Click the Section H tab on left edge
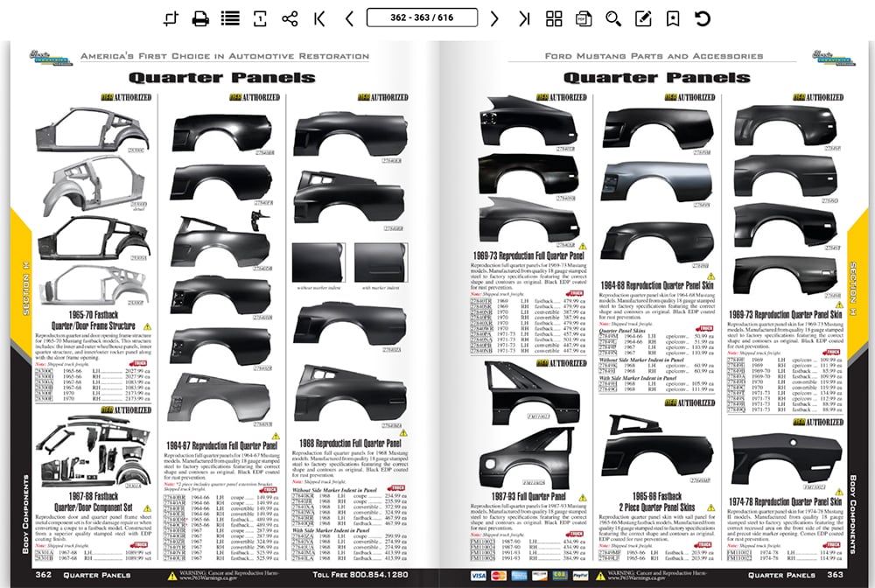Image resolution: width=875 pixels, height=588 pixels. pyautogui.click(x=25, y=289)
